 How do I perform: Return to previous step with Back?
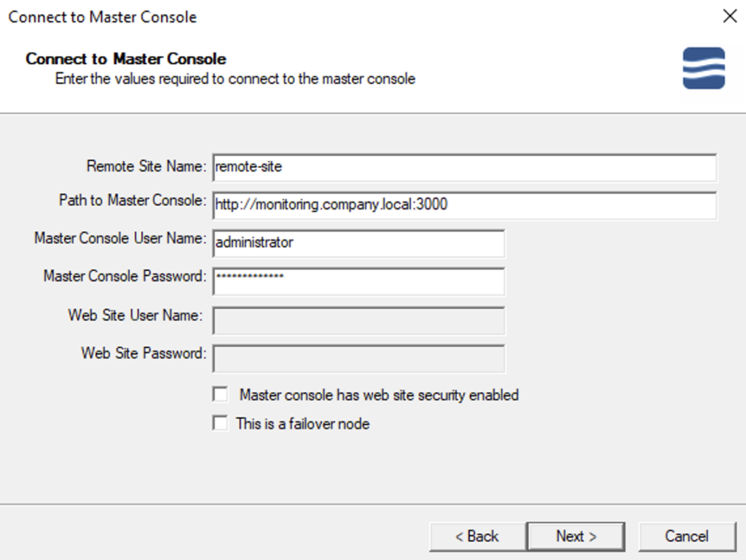tap(477, 536)
